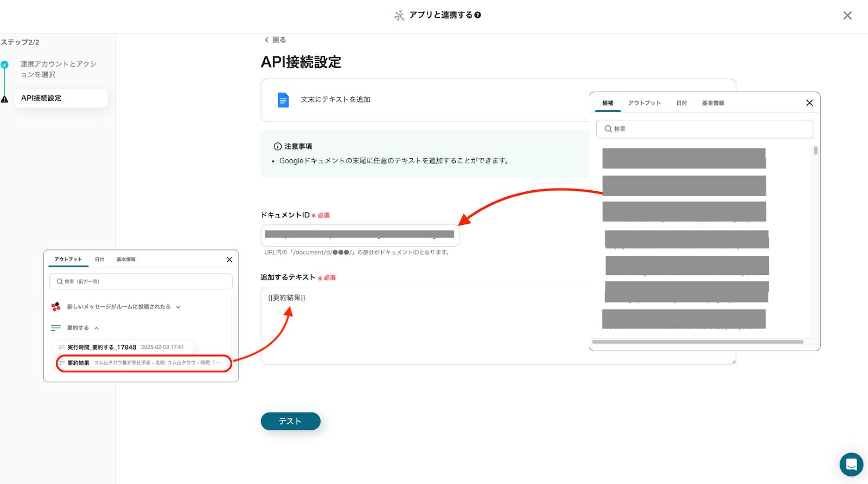
Task: Click the red Chatwork trigger icon
Action: [x=56, y=307]
